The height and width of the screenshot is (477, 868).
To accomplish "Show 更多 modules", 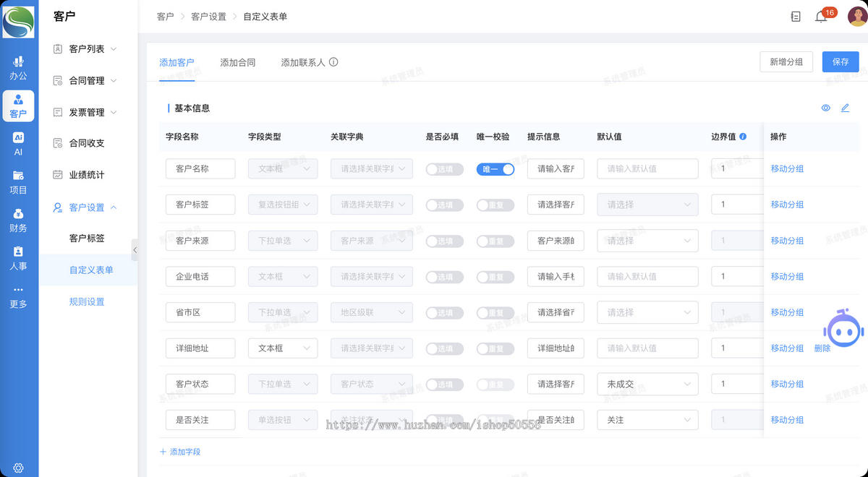I will click(18, 296).
